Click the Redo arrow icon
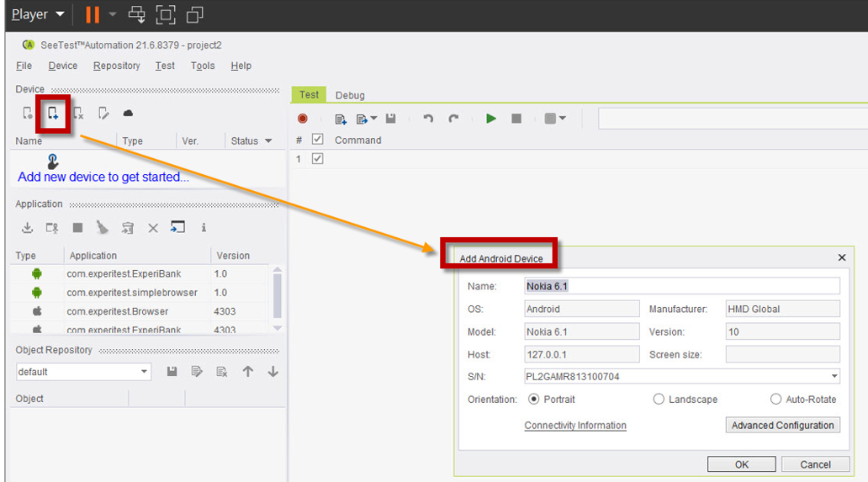The image size is (868, 482). click(x=454, y=119)
